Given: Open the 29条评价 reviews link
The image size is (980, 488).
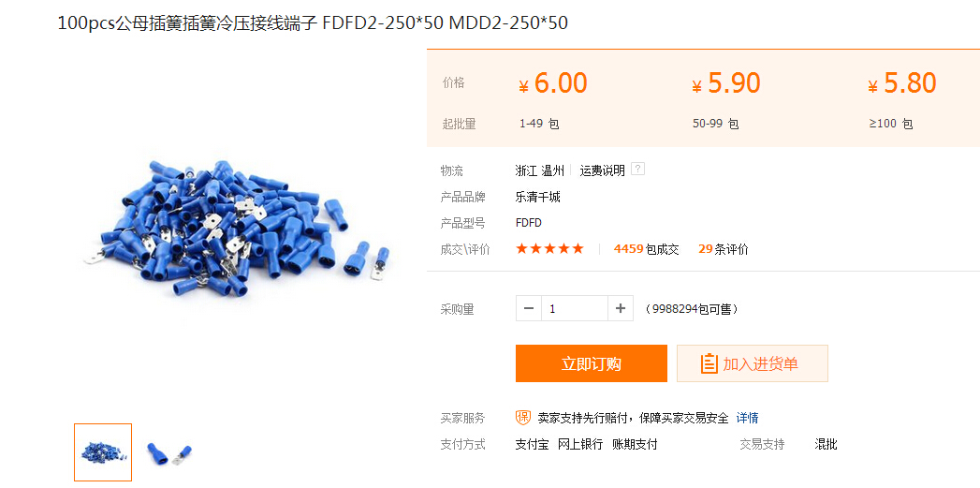Looking at the screenshot, I should (724, 249).
